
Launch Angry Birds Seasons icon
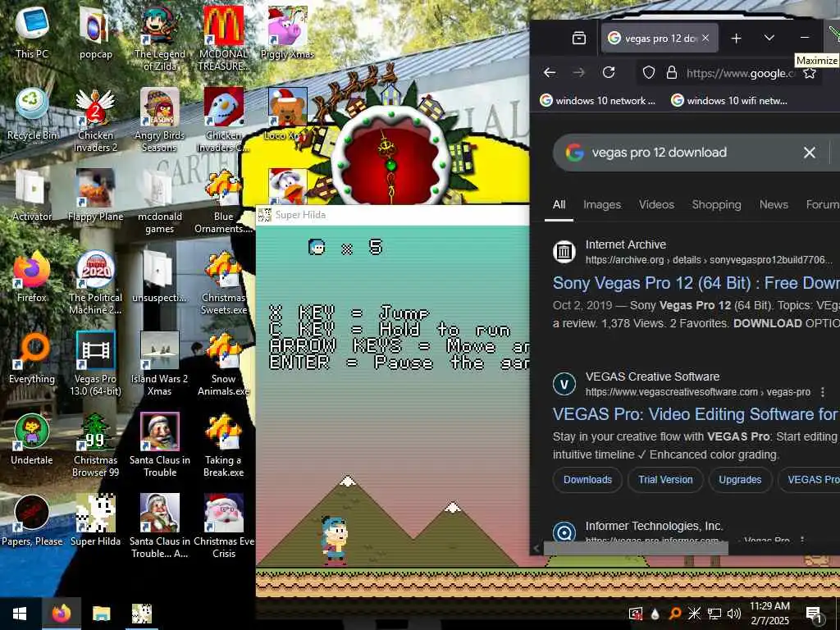click(160, 120)
